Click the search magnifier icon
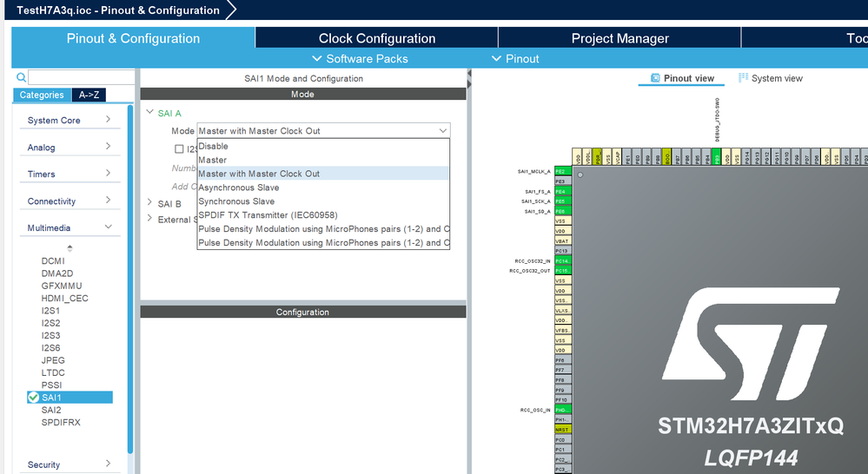Viewport: 868px width, 474px height. tap(21, 77)
